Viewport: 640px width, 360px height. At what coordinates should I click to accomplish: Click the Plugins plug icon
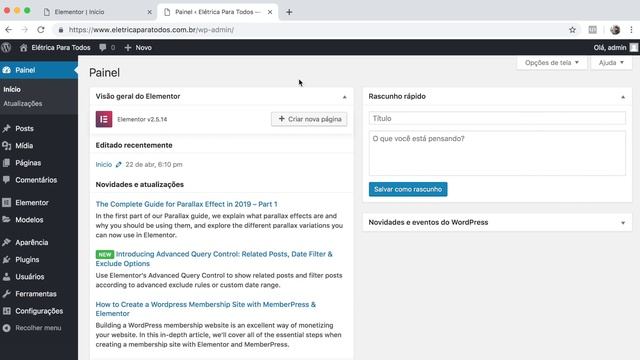click(7, 260)
